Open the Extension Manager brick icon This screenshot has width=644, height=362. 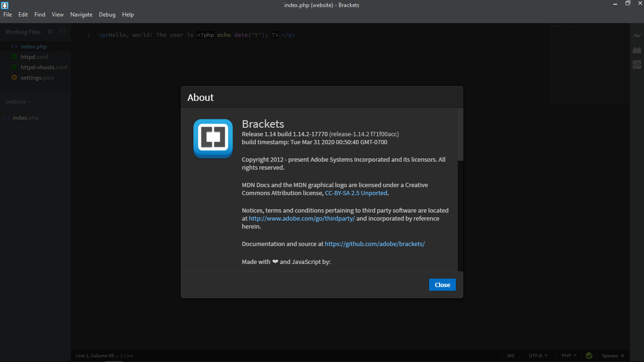click(x=637, y=50)
